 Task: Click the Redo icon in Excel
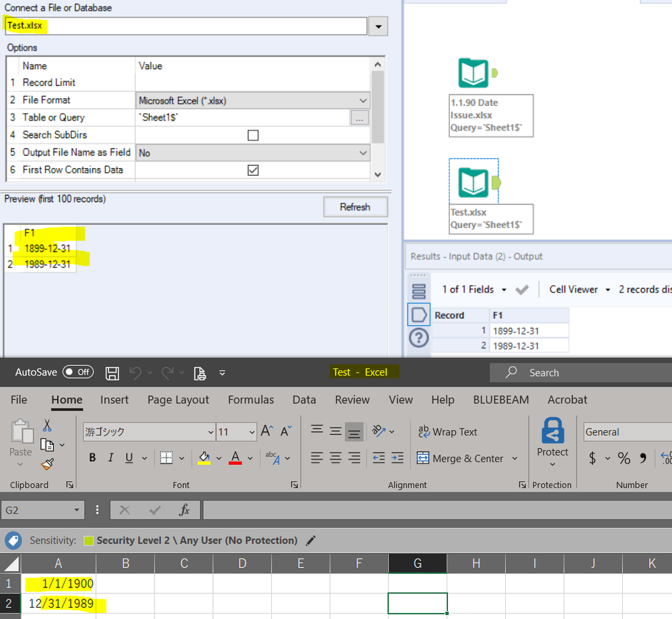167,373
